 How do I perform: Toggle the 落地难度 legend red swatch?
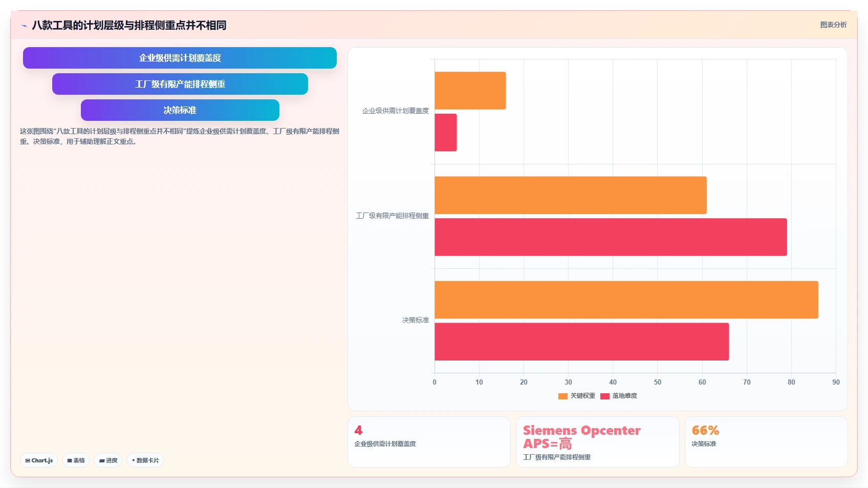[605, 396]
